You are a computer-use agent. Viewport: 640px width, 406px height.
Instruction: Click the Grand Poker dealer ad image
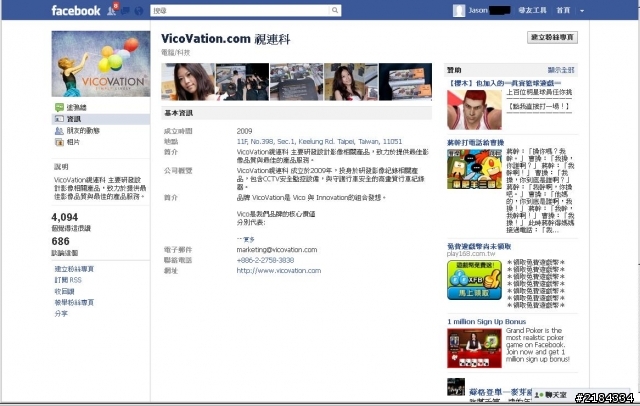474,348
